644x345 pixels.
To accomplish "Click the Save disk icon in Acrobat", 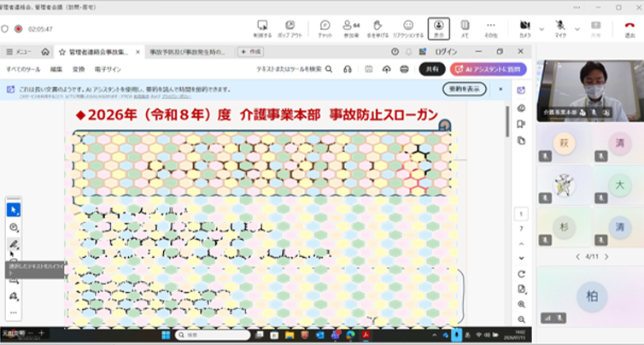I will coord(369,69).
